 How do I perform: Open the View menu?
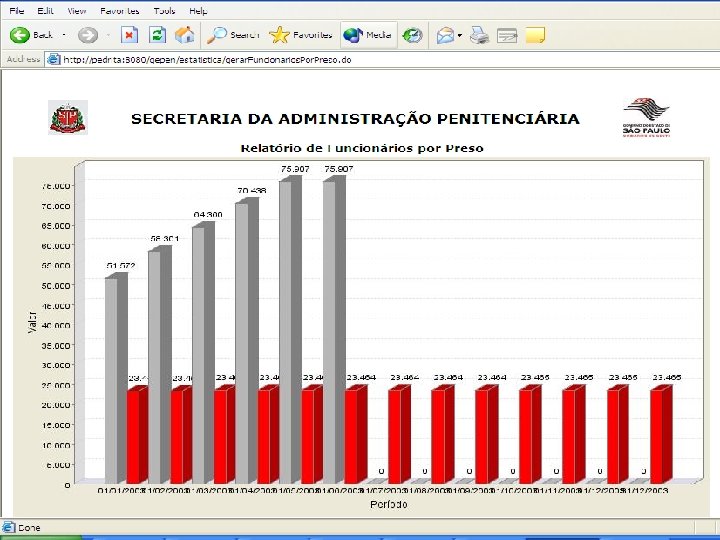pos(77,11)
